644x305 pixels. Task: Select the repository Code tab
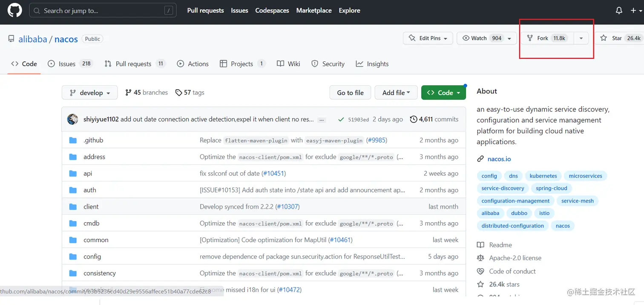tap(24, 64)
